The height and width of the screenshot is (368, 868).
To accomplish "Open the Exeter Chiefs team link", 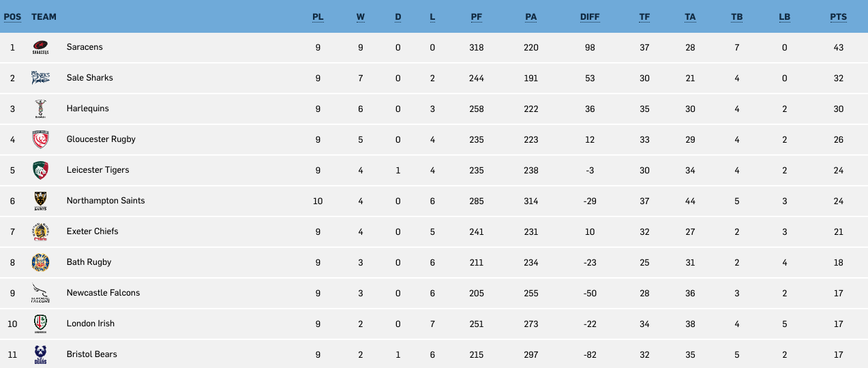I will [93, 231].
